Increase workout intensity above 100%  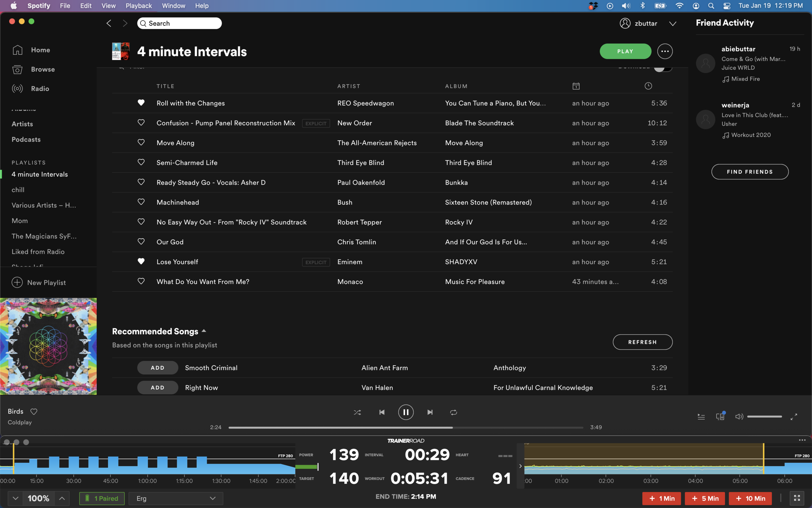62,498
